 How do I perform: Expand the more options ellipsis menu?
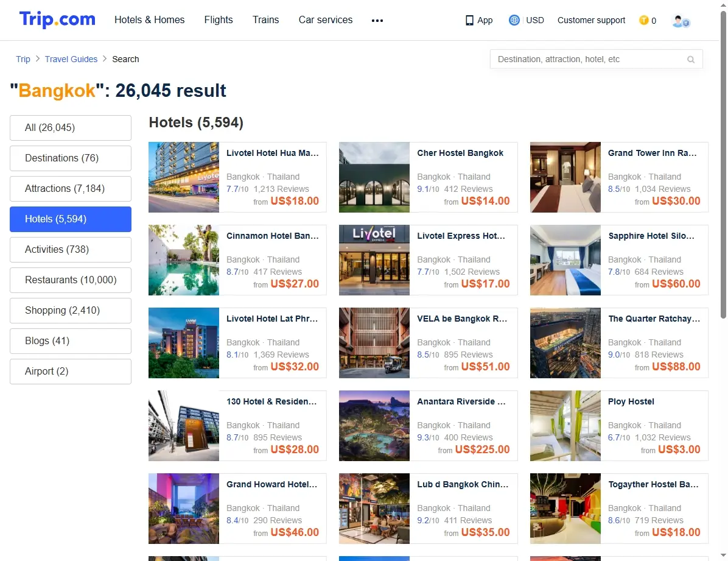coord(377,21)
